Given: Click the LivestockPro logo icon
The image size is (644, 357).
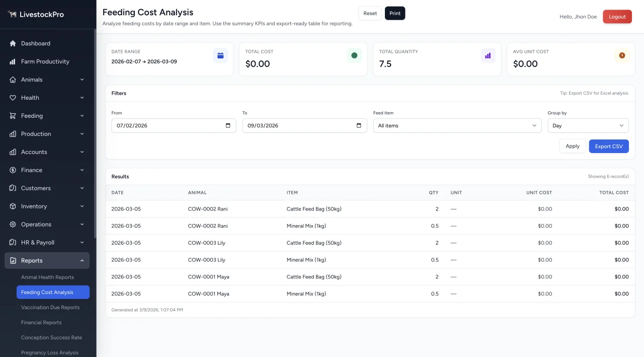Looking at the screenshot, I should click(x=12, y=14).
